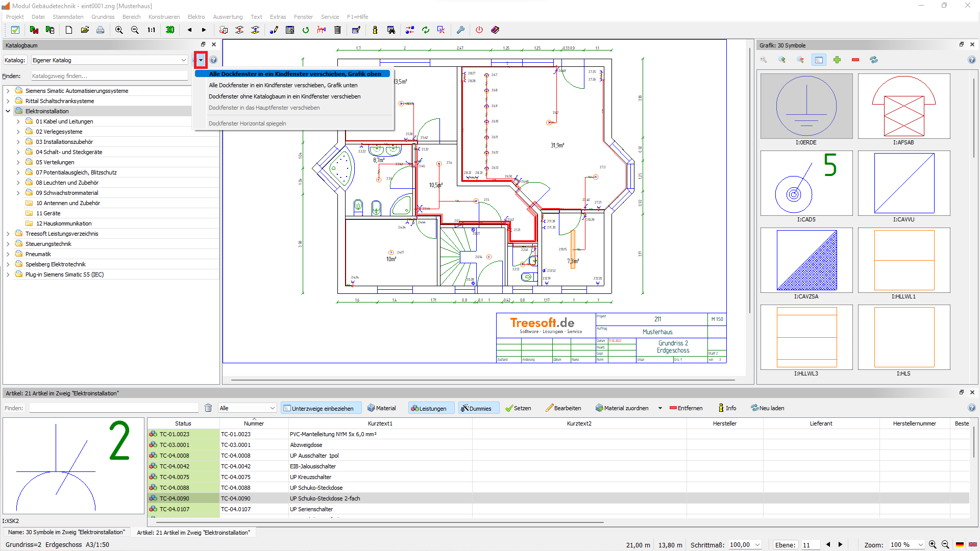
Task: Click green plus icon in Grafik panel
Action: [x=837, y=60]
